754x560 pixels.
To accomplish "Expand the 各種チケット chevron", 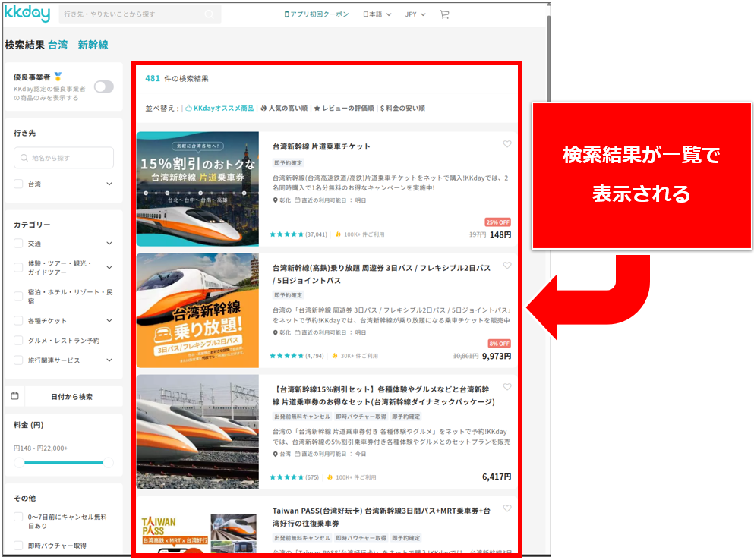I will [x=109, y=321].
